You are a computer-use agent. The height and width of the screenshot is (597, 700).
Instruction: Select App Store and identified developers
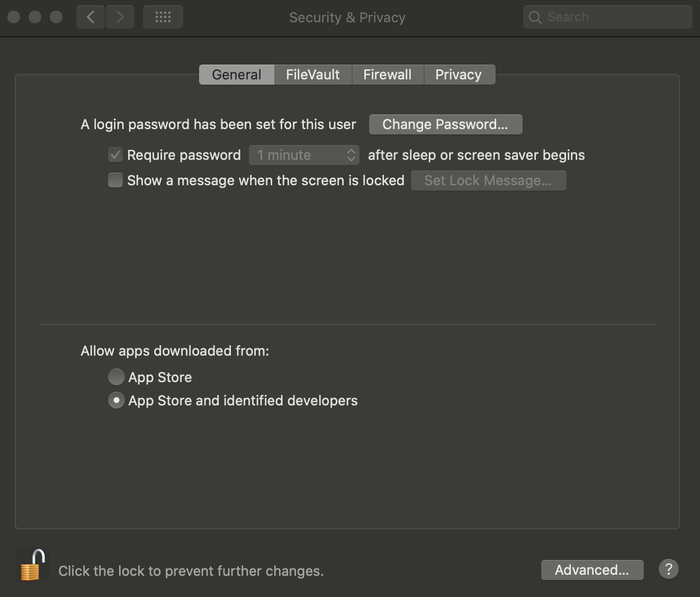116,401
